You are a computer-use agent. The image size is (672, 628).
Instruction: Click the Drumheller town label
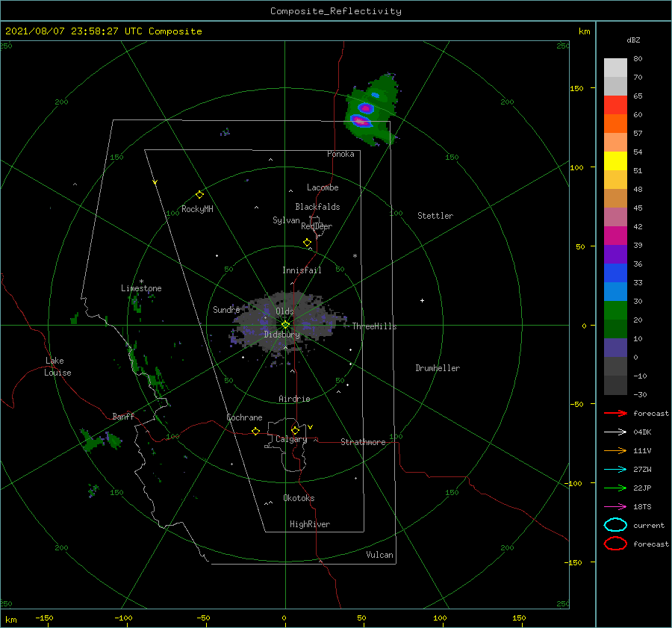[438, 368]
